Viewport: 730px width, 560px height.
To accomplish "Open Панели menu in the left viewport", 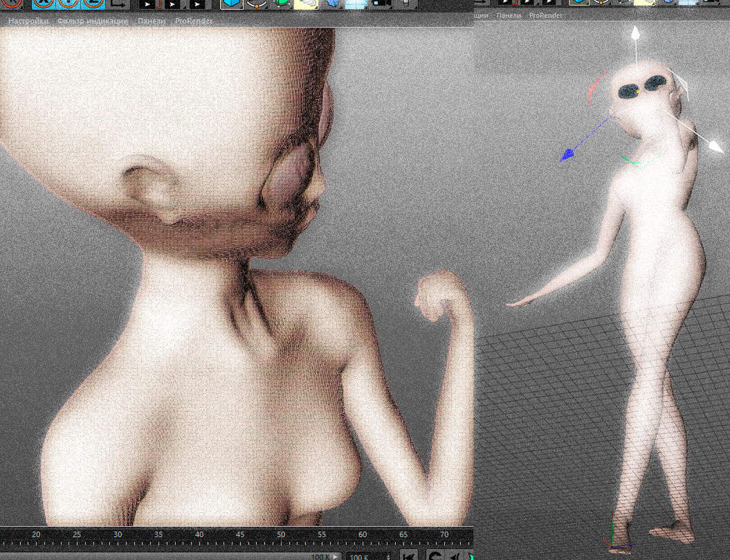I will tap(152, 21).
